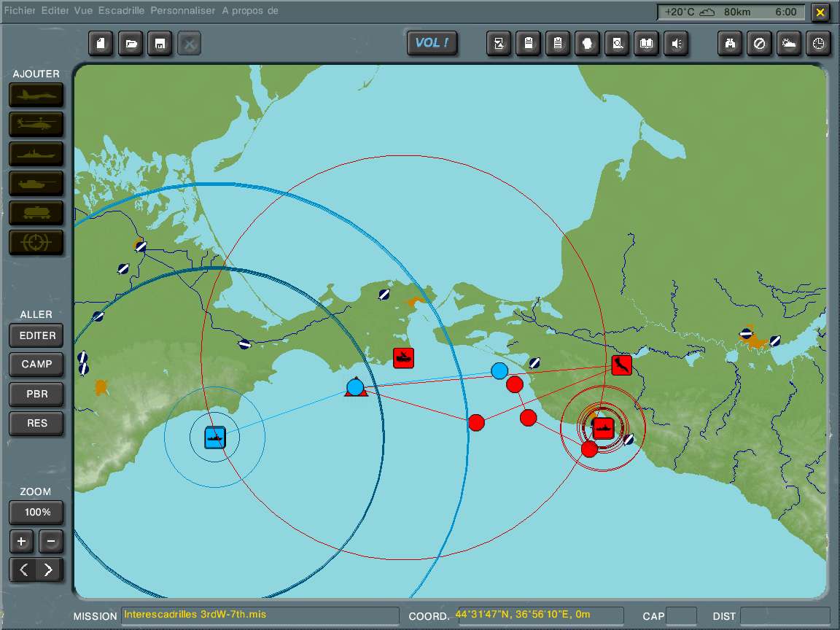The width and height of the screenshot is (840, 630).
Task: Go to the EDITER screen
Action: tap(36, 335)
